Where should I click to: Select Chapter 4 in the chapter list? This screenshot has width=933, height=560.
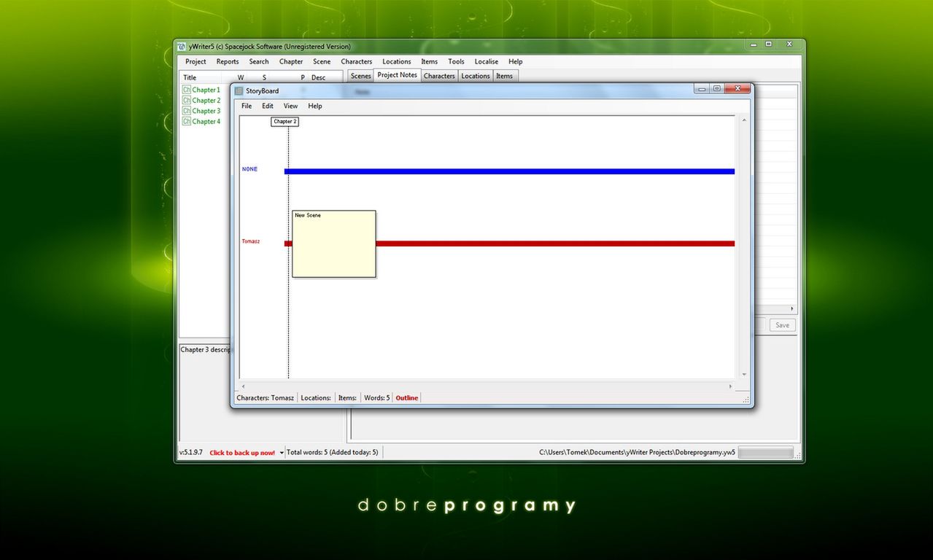point(206,122)
